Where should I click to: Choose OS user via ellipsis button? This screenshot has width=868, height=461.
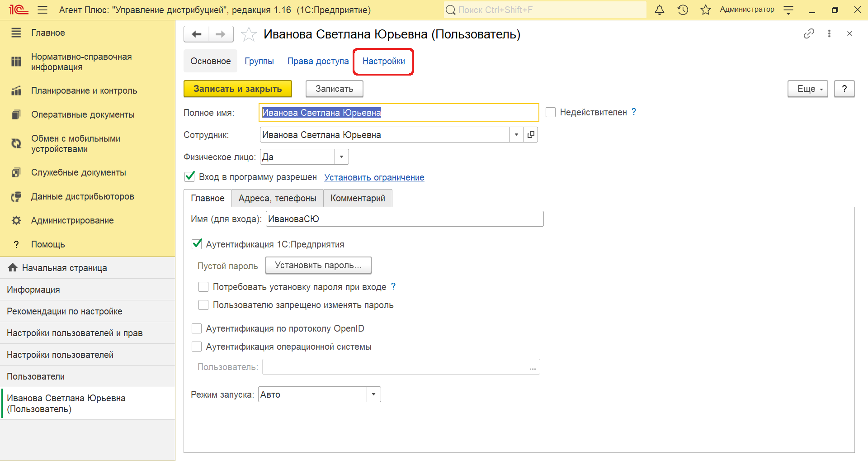point(533,367)
